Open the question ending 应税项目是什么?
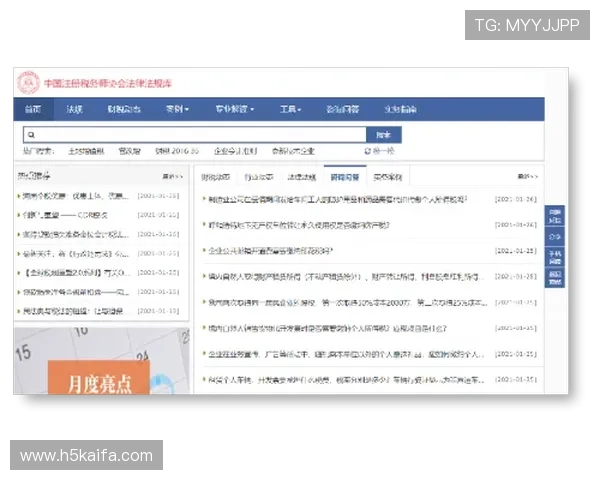 click(327, 328)
